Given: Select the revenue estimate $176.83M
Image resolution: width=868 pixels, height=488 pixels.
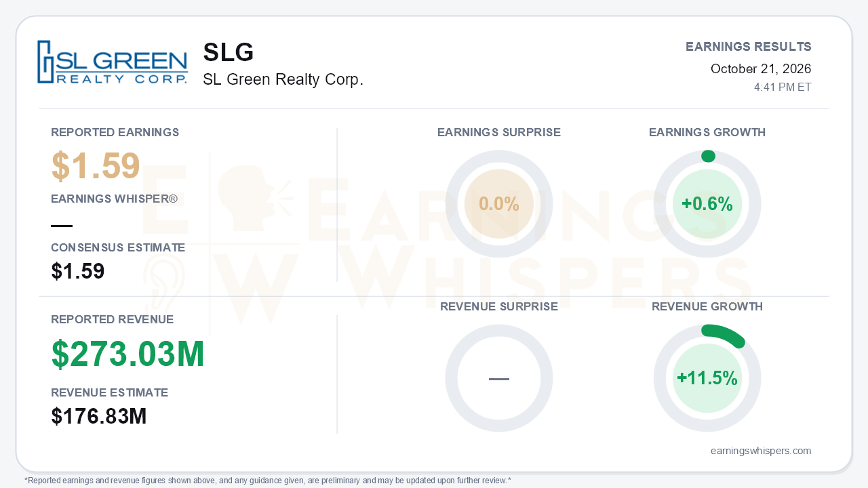Looking at the screenshot, I should (x=99, y=416).
